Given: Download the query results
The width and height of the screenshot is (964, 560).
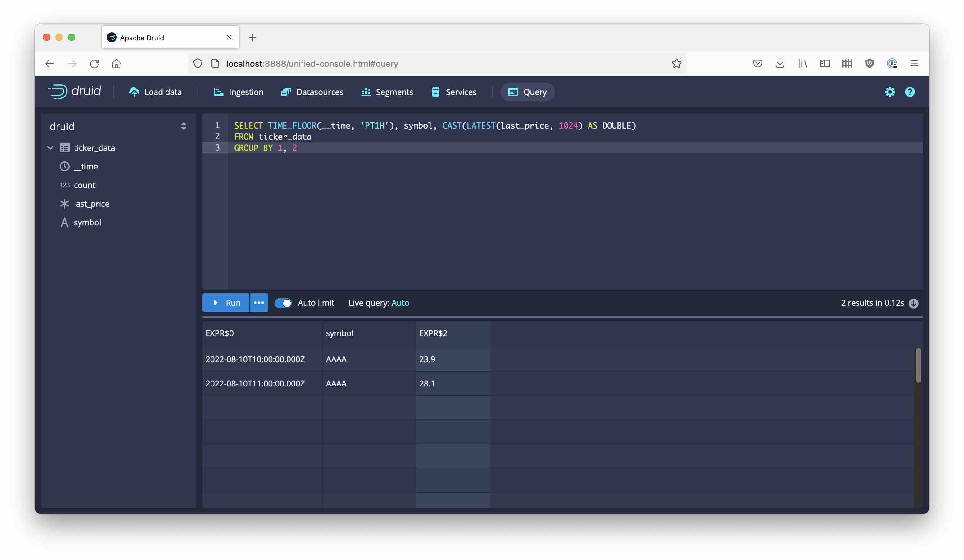Looking at the screenshot, I should point(914,303).
